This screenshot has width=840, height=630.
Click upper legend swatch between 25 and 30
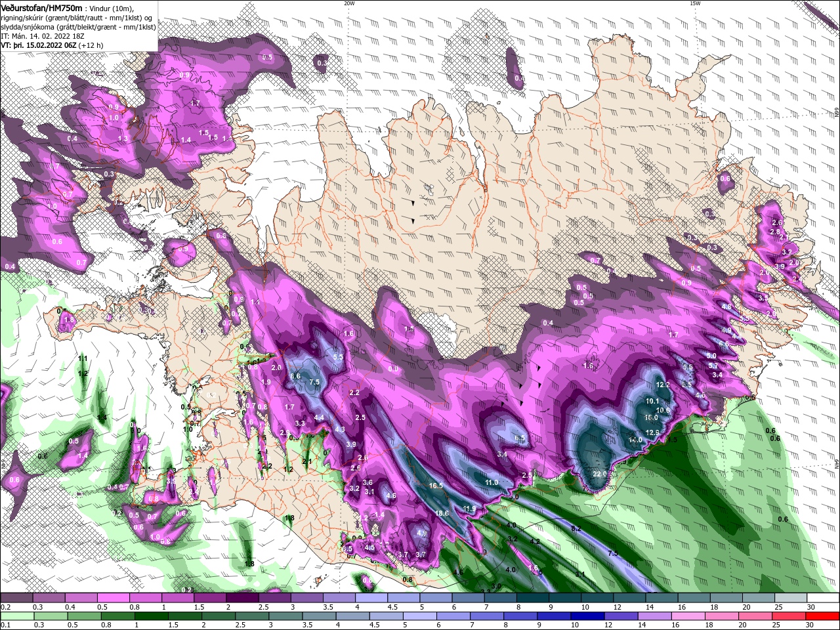[791, 598]
